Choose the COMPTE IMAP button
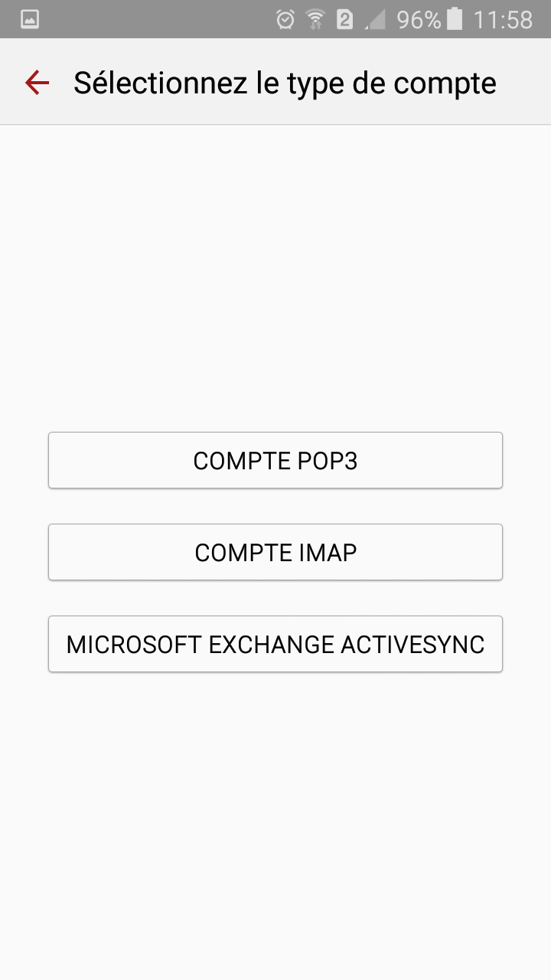This screenshot has height=980, width=551. tap(275, 552)
